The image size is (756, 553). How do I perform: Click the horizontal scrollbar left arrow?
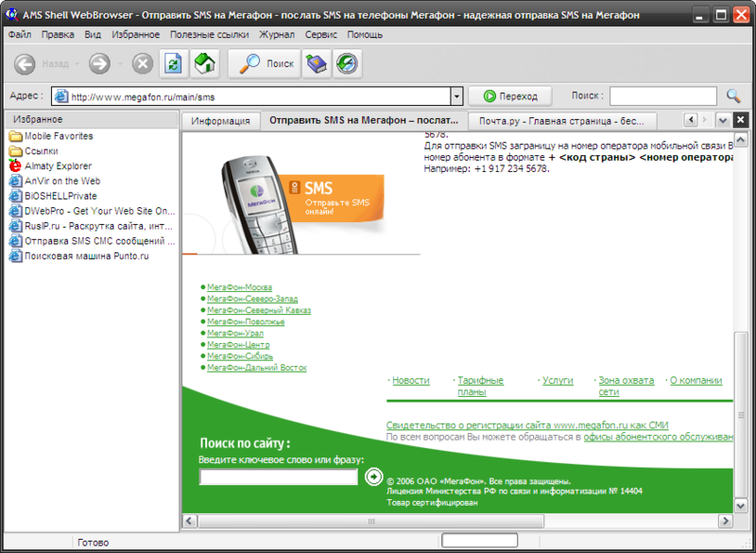point(189,521)
